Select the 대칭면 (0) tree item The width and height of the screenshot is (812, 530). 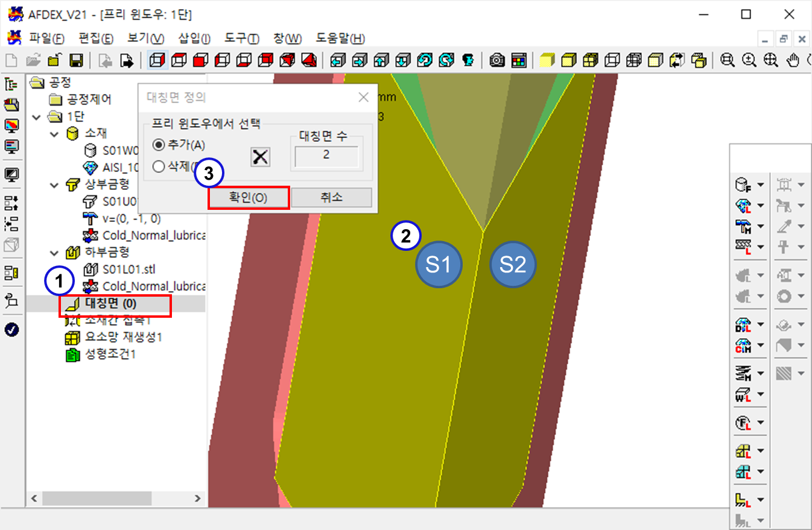pyautogui.click(x=111, y=304)
